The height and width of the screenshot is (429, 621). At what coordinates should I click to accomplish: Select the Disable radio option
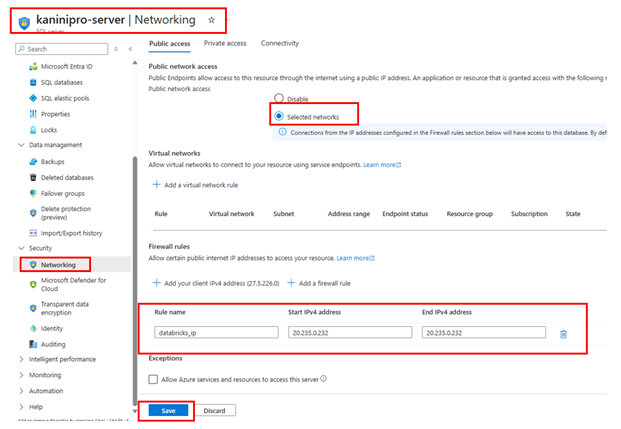pyautogui.click(x=279, y=99)
